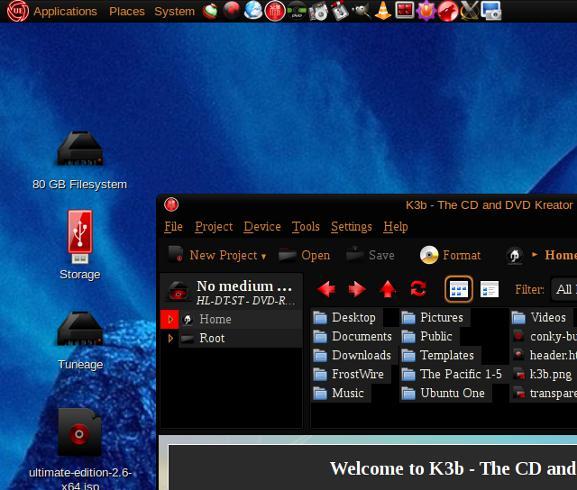Image resolution: width=577 pixels, height=490 pixels.
Task: Launch the blue globe web browser
Action: [254, 10]
